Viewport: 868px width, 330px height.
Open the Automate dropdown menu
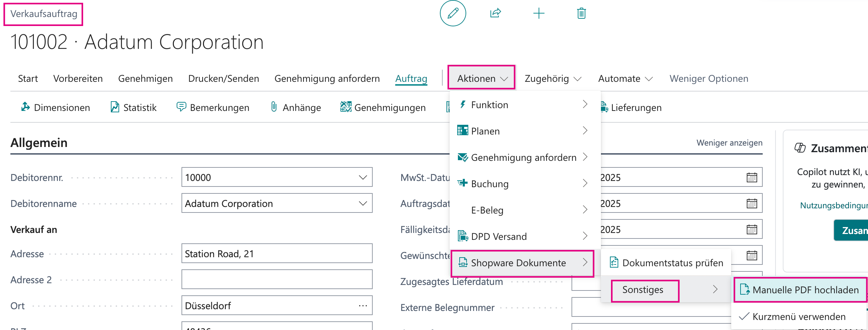[626, 79]
